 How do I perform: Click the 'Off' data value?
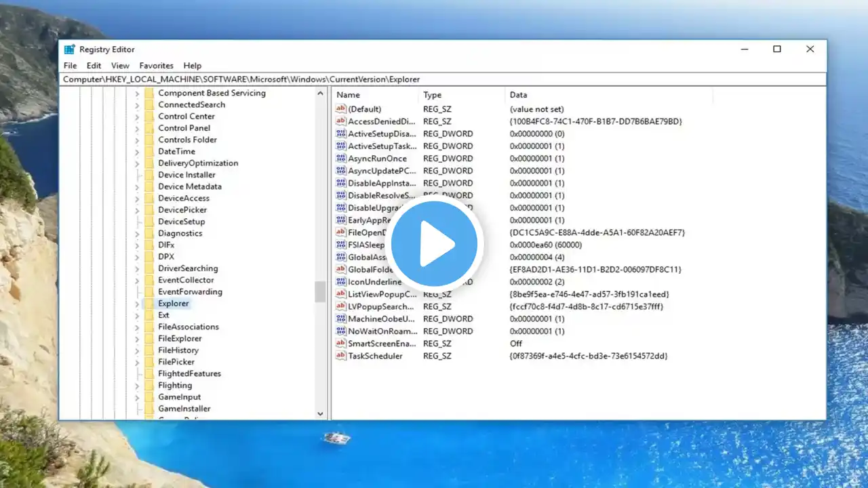pos(516,344)
